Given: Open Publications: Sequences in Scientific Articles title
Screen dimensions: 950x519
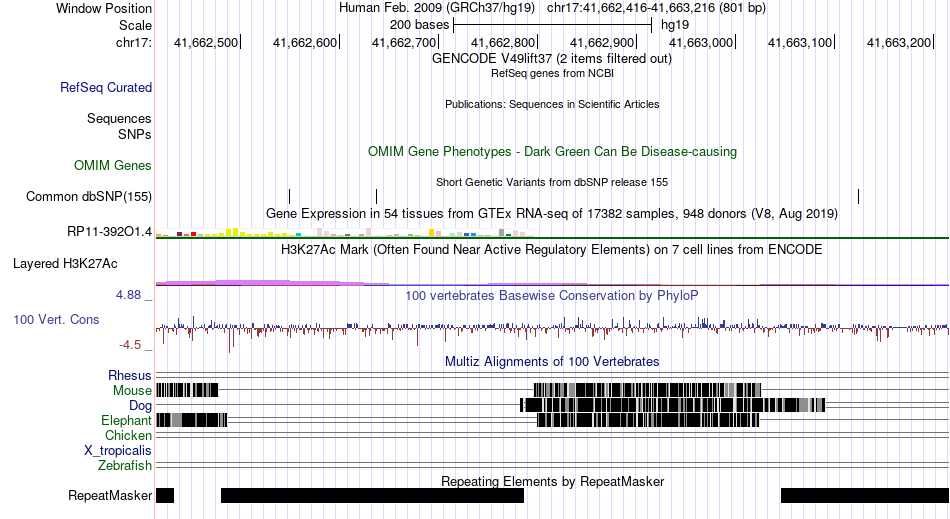Looking at the screenshot, I should (552, 104).
